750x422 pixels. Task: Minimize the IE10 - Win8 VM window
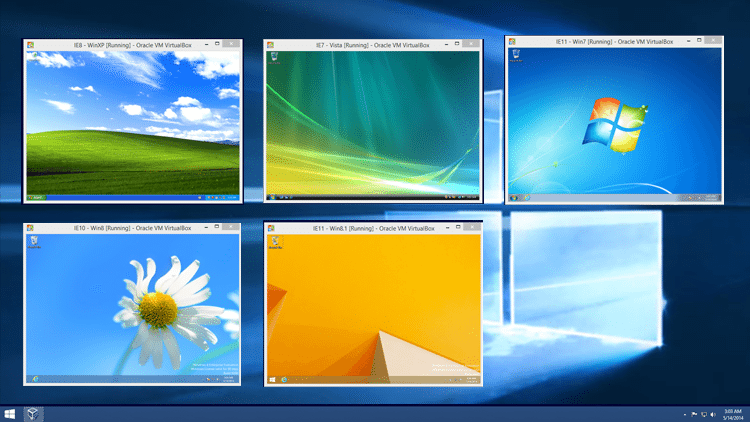coord(207,227)
